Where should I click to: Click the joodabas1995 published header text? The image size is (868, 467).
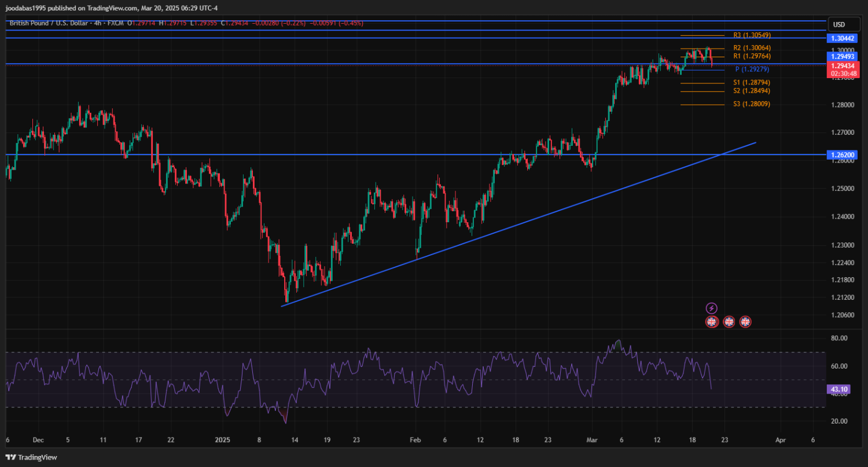tap(111, 8)
